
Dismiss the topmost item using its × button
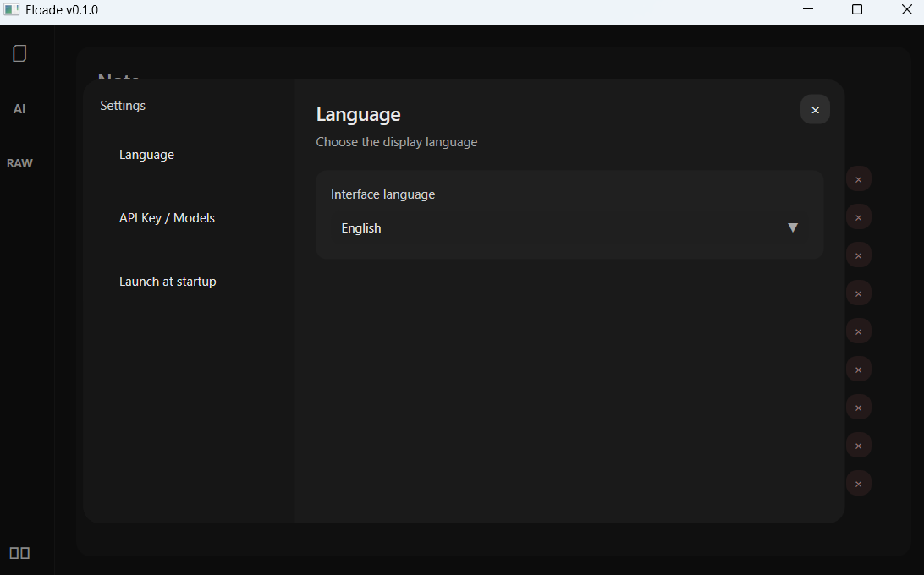859,178
